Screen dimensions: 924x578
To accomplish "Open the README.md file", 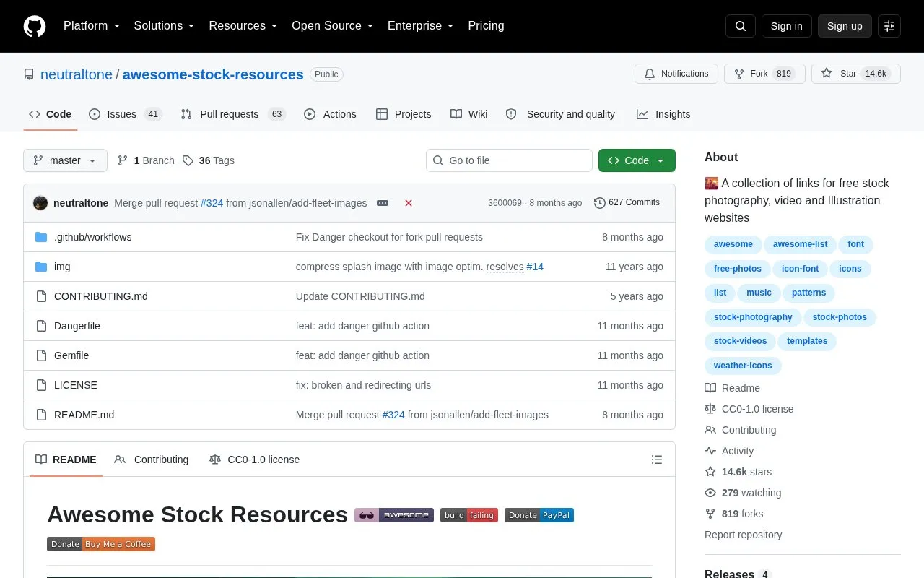I will click(x=84, y=415).
